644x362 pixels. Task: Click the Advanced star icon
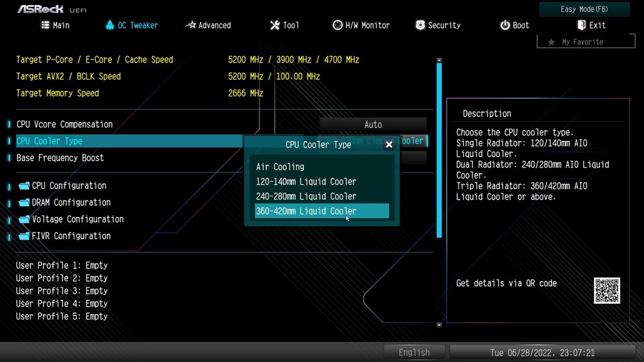tap(191, 25)
